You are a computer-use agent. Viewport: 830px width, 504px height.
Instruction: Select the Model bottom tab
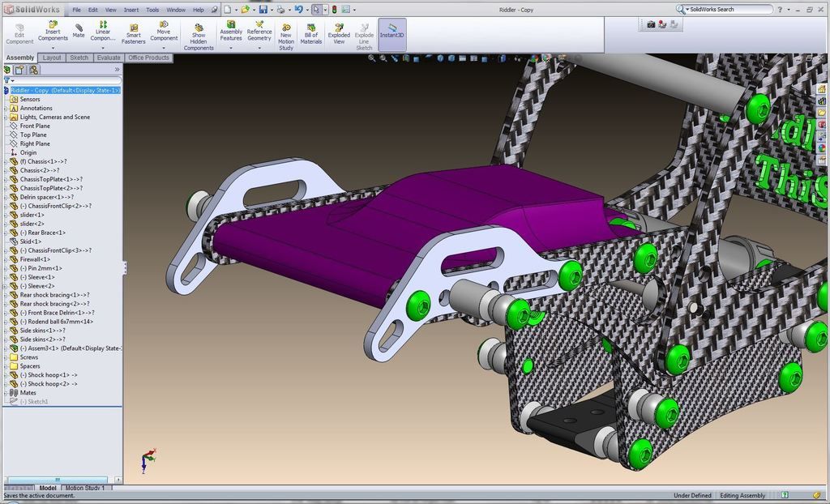pos(48,488)
